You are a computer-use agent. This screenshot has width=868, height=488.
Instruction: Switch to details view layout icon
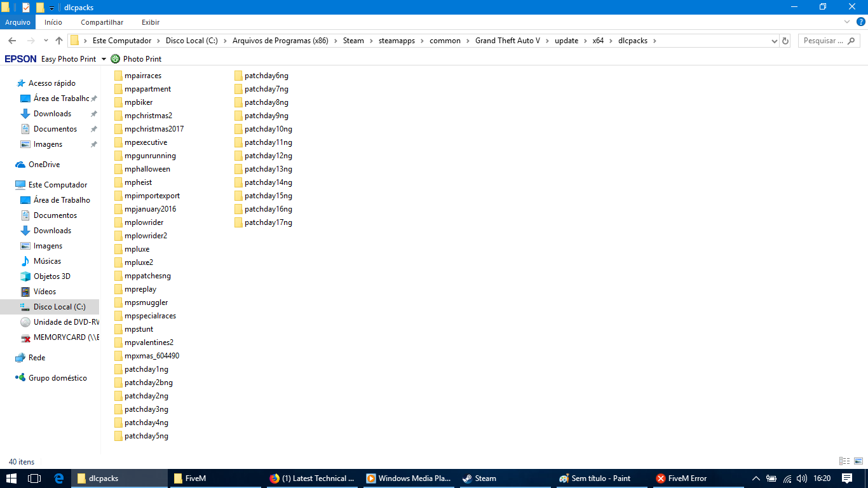[844, 461]
